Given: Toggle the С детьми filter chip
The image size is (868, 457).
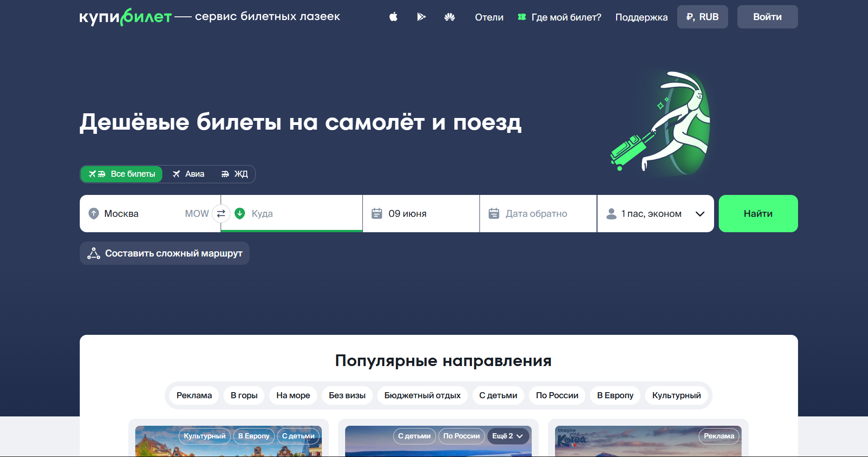Looking at the screenshot, I should click(x=498, y=395).
